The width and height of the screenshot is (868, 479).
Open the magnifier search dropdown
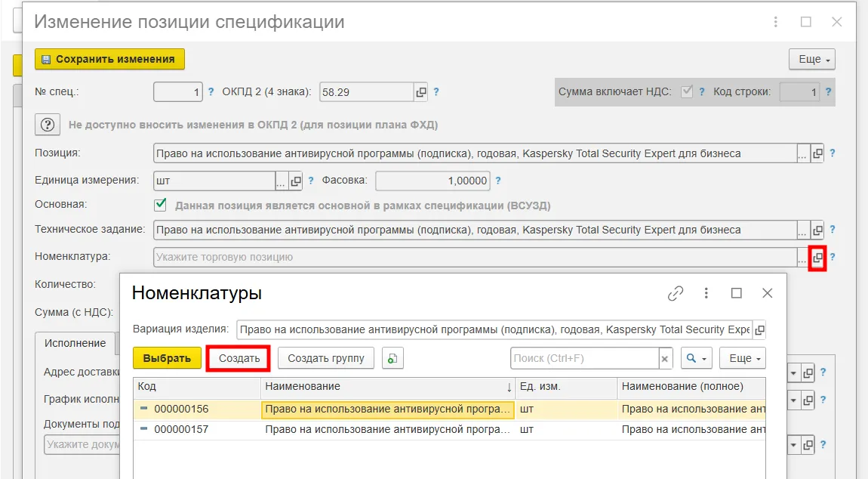click(x=697, y=358)
